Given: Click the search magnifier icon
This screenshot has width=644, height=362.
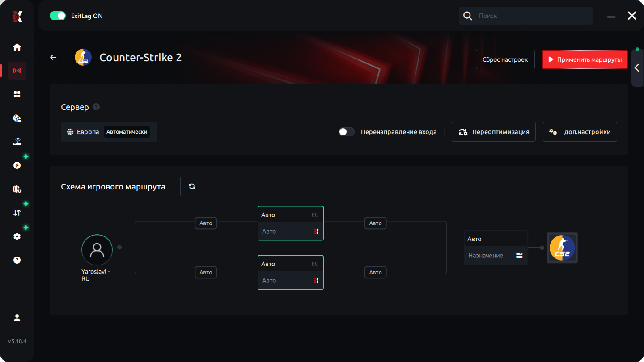Looking at the screenshot, I should [x=468, y=16].
